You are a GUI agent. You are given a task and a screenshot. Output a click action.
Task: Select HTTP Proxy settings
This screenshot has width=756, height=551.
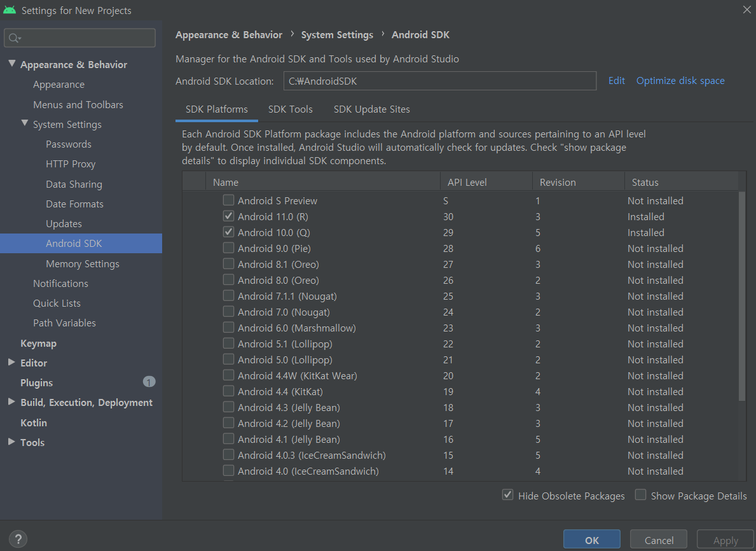pyautogui.click(x=71, y=164)
